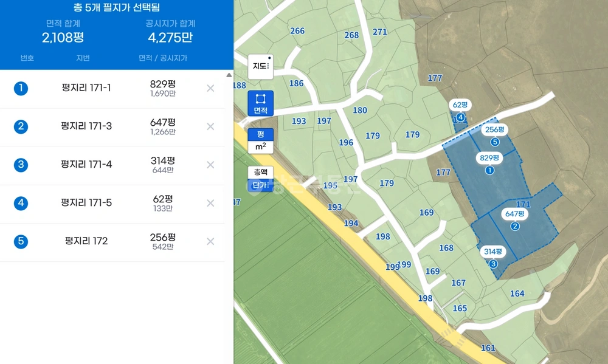Screen dimensions: 608x364
Task: Click the blue number 5 badge in list
Action: click(21, 241)
